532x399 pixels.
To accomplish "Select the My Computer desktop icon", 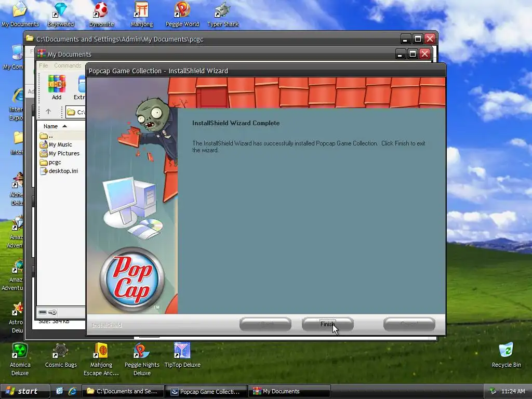I will point(14,57).
